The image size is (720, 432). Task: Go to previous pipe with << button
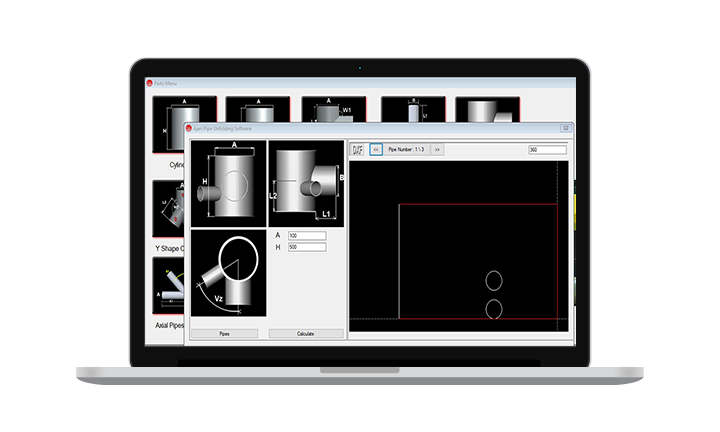(x=376, y=150)
